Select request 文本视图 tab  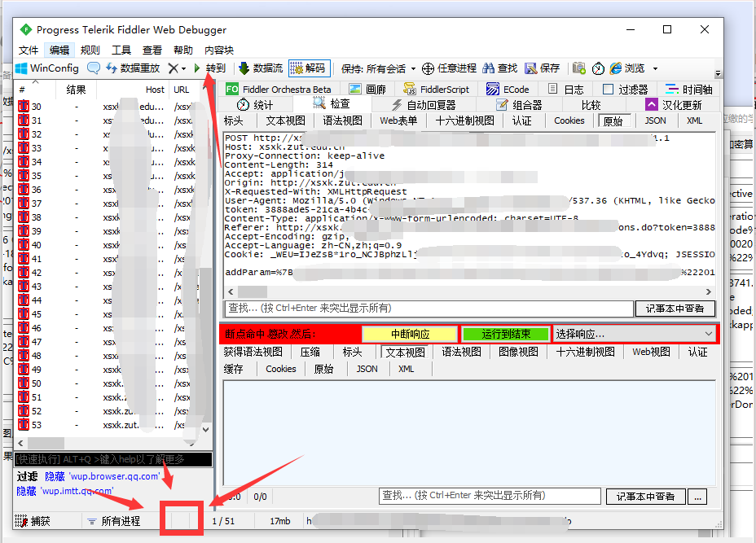pos(285,120)
